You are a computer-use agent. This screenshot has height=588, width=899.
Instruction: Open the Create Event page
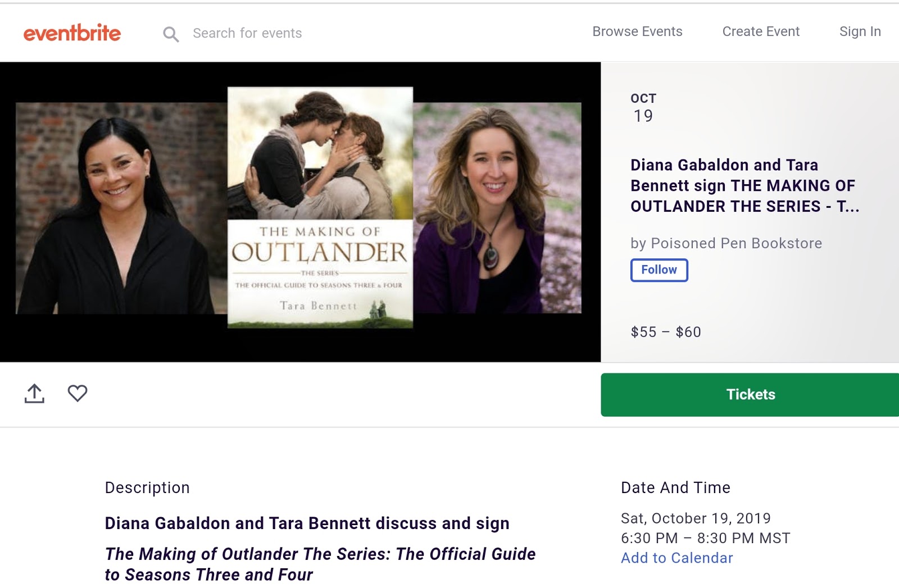click(760, 31)
